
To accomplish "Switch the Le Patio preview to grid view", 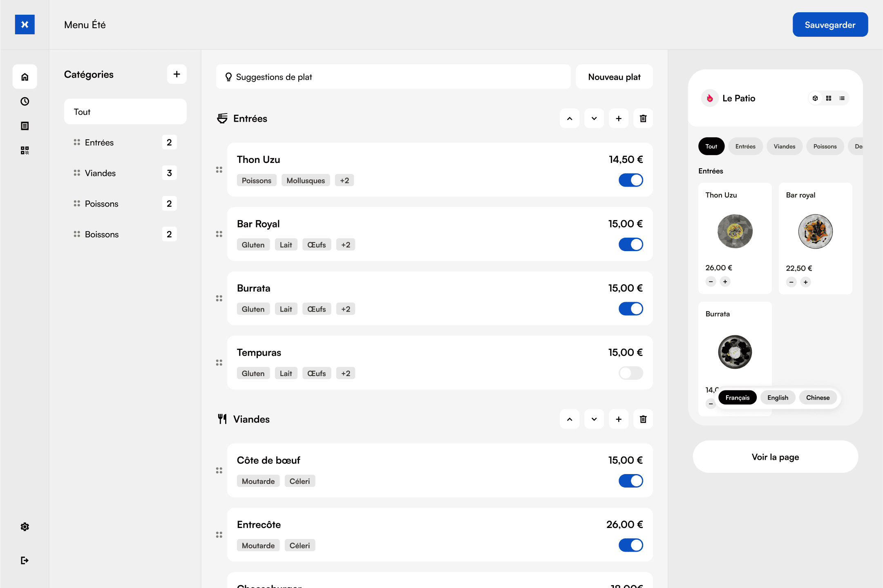I will [x=828, y=98].
